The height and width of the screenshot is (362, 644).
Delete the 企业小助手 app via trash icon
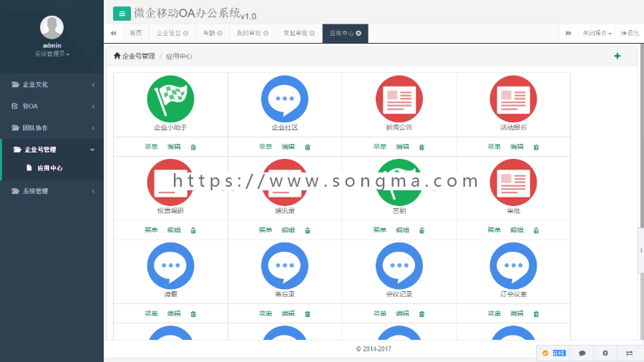coord(193,147)
